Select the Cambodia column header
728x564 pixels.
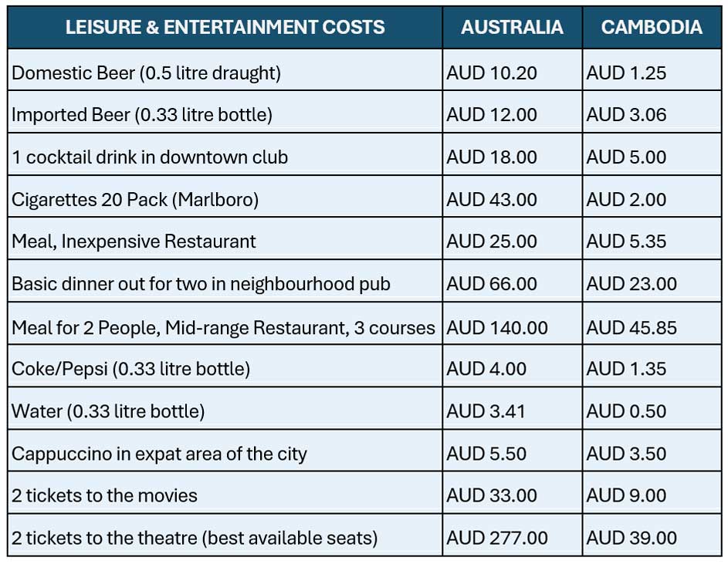[x=652, y=28]
